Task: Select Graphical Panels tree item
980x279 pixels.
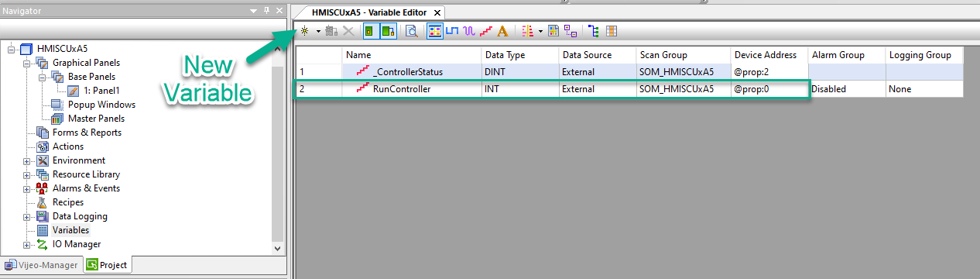Action: click(86, 63)
